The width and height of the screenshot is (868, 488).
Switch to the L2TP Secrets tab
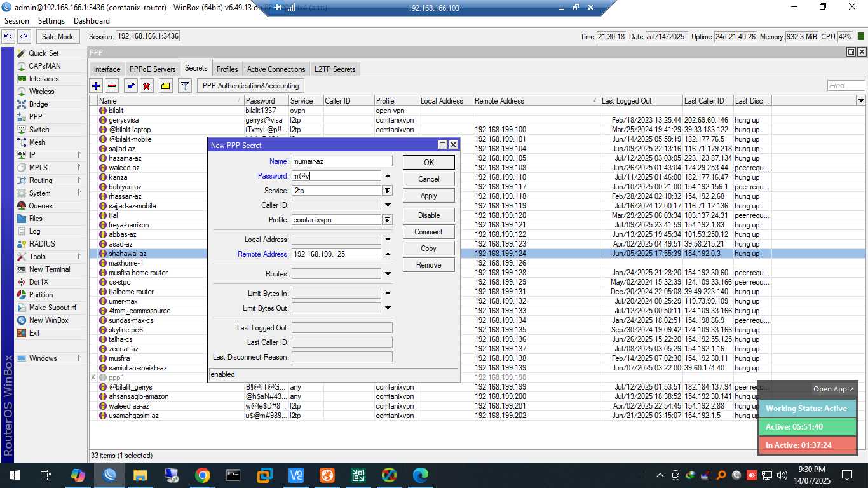click(x=335, y=69)
